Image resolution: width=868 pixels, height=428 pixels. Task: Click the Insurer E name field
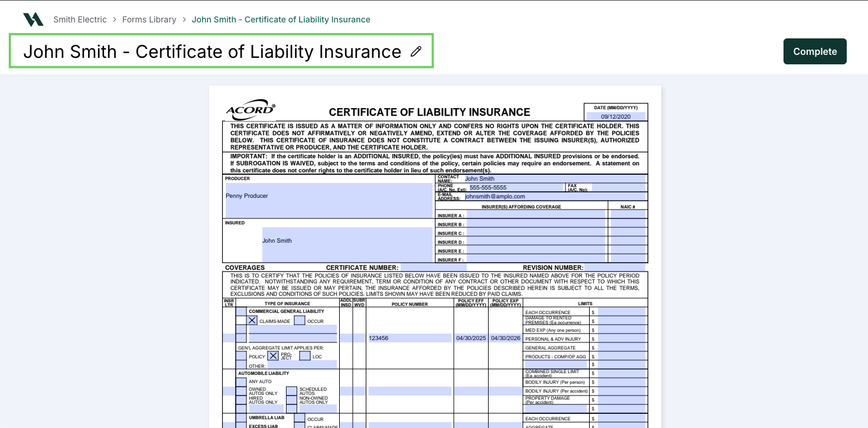coord(536,251)
